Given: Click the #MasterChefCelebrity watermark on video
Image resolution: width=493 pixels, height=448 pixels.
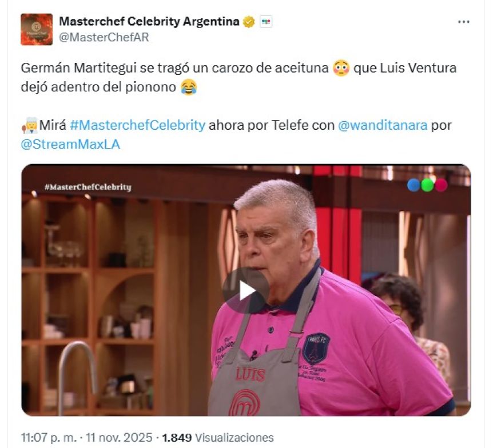Looking at the screenshot, I should coord(88,187).
